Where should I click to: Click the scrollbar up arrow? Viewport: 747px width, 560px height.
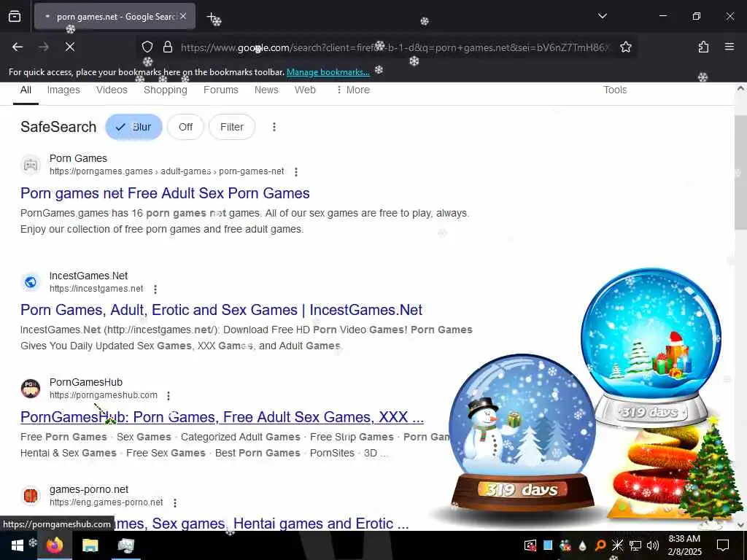(740, 89)
